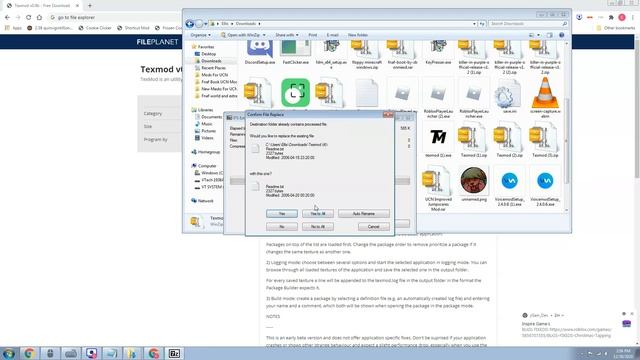Expand the Organize dropdown menu
Viewport: 640px width, 360px height.
(200, 35)
